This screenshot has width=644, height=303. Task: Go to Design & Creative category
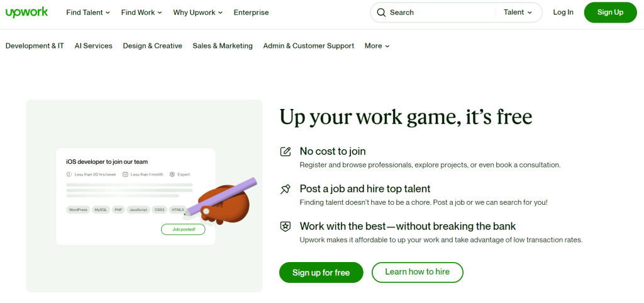[152, 46]
